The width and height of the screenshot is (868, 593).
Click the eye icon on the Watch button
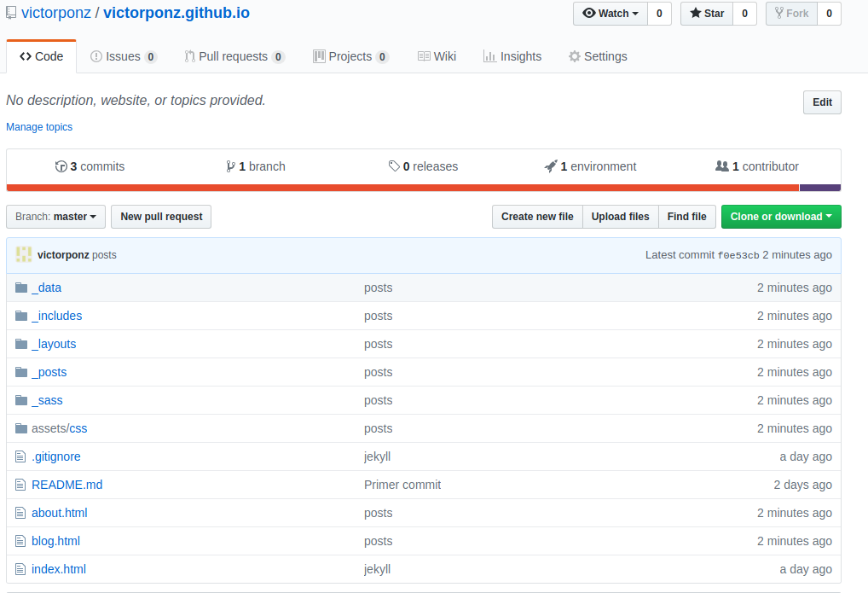[x=589, y=13]
